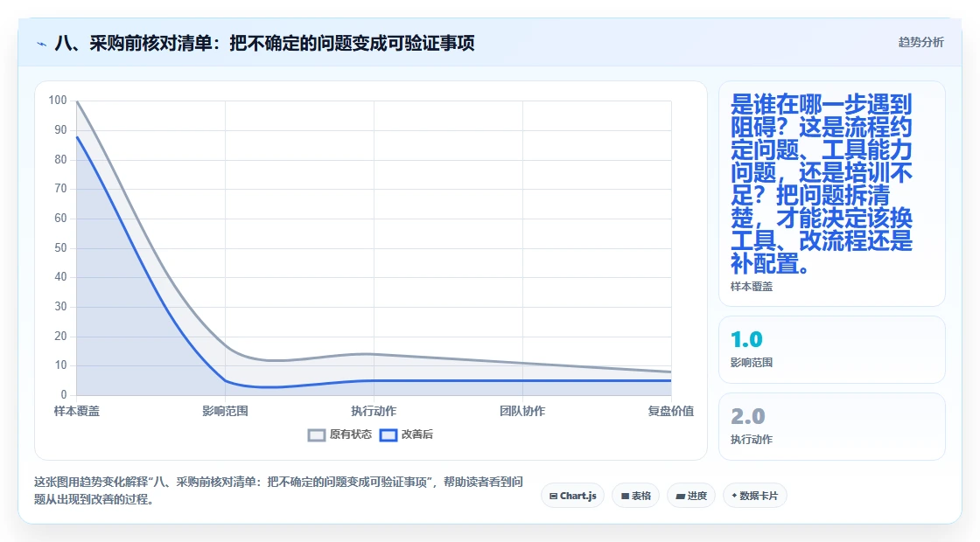Toggle the 原有状态 legend entry
Image resolution: width=980 pixels, height=542 pixels.
click(340, 434)
